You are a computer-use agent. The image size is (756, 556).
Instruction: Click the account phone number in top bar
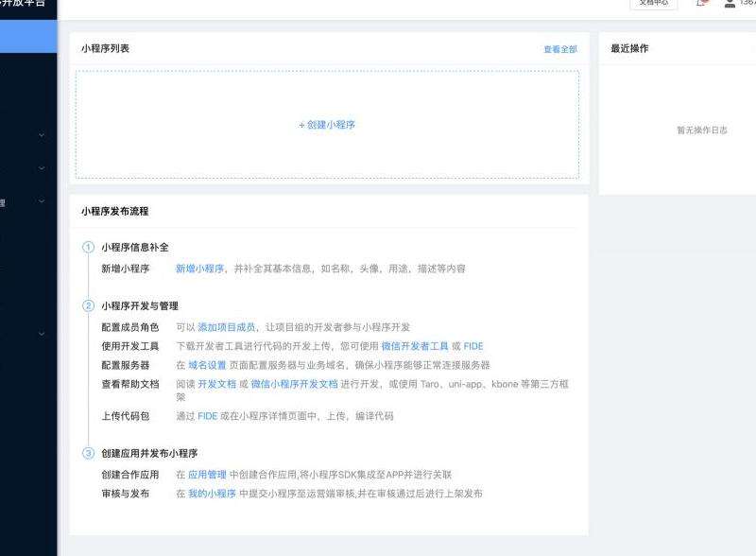point(749,4)
